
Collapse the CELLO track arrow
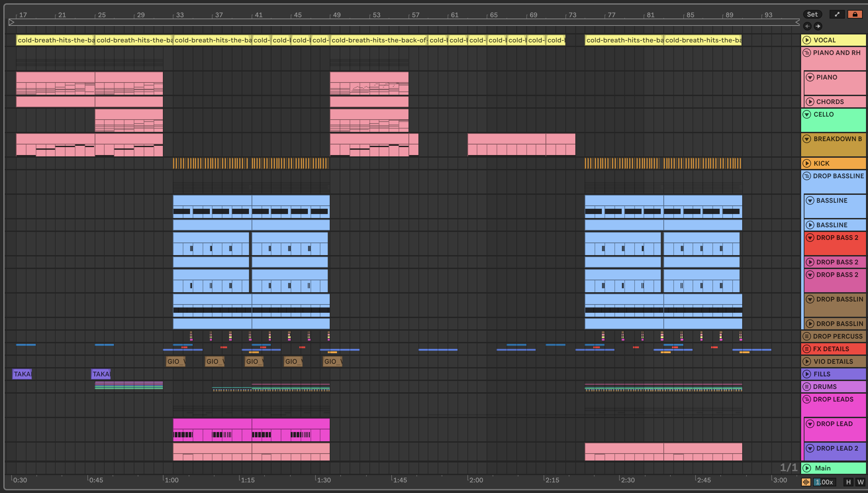(807, 114)
